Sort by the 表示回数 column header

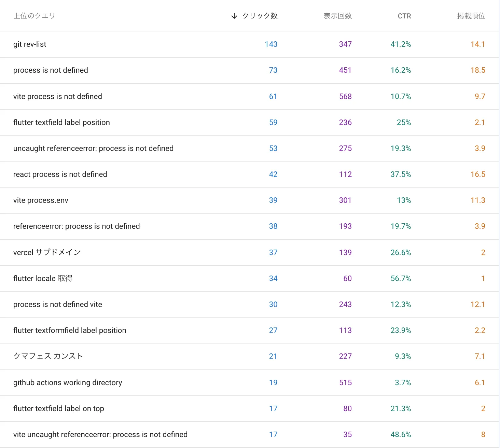(337, 16)
